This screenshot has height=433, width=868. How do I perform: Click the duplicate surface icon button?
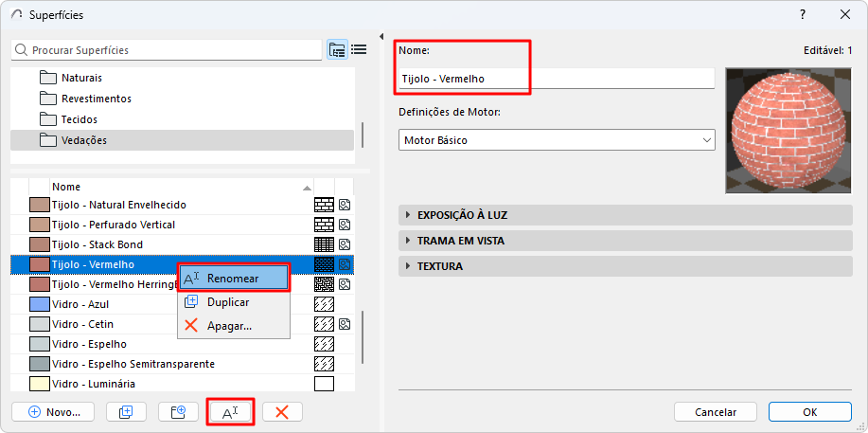126,412
